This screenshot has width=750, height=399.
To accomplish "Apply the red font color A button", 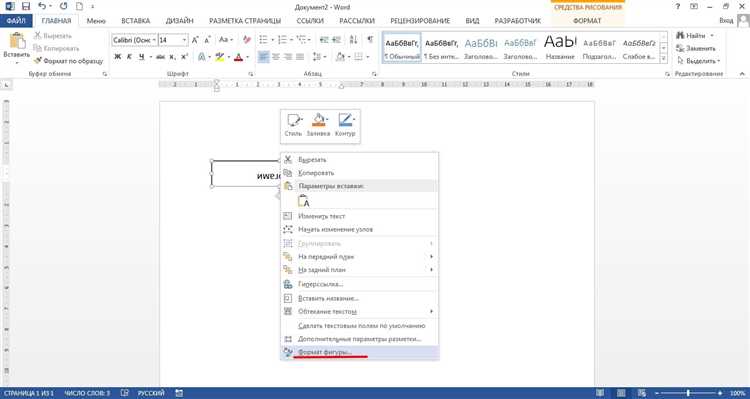I will 238,57.
